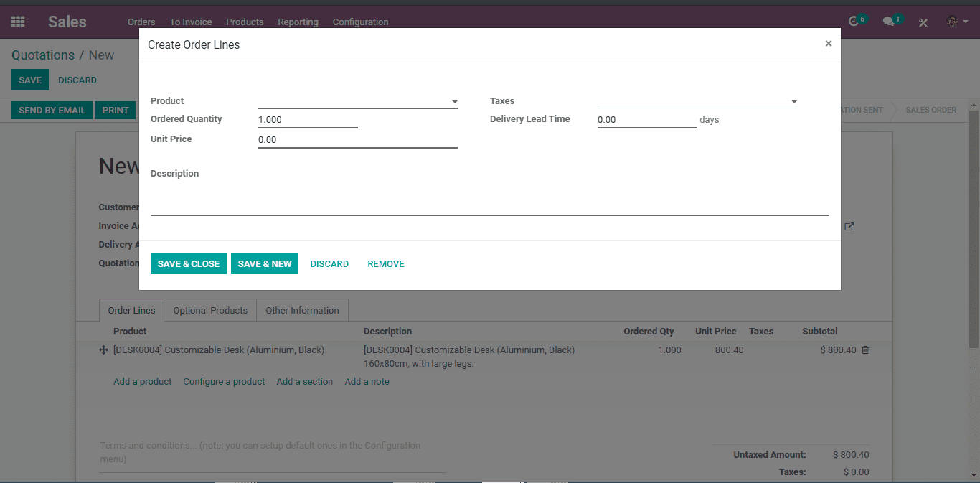Click the Sales Order status stage
The image size is (980, 483).
(930, 110)
